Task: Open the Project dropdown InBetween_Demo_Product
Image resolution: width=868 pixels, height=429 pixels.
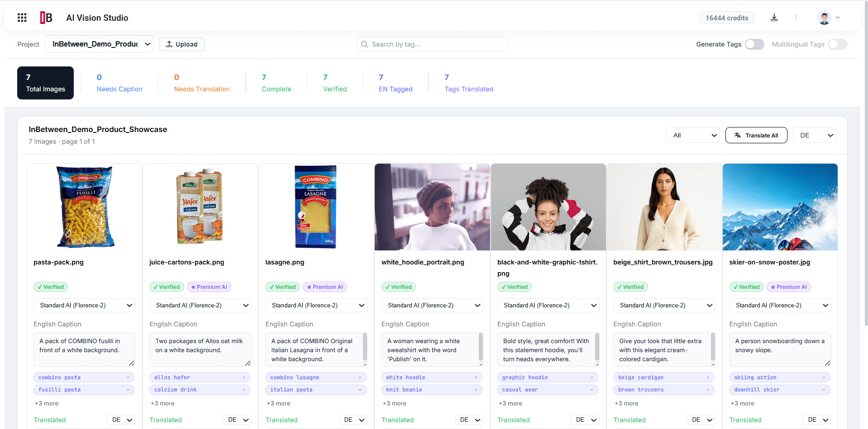Action: tap(99, 44)
